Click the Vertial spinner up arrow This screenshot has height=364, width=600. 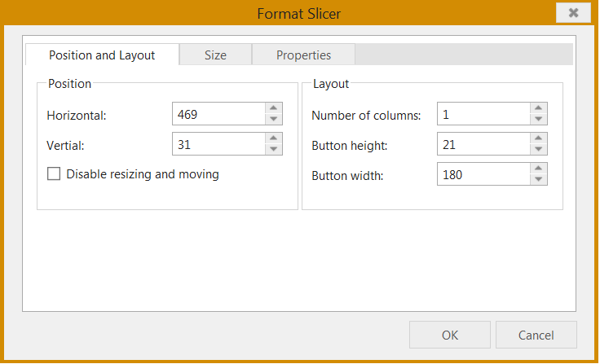point(274,138)
